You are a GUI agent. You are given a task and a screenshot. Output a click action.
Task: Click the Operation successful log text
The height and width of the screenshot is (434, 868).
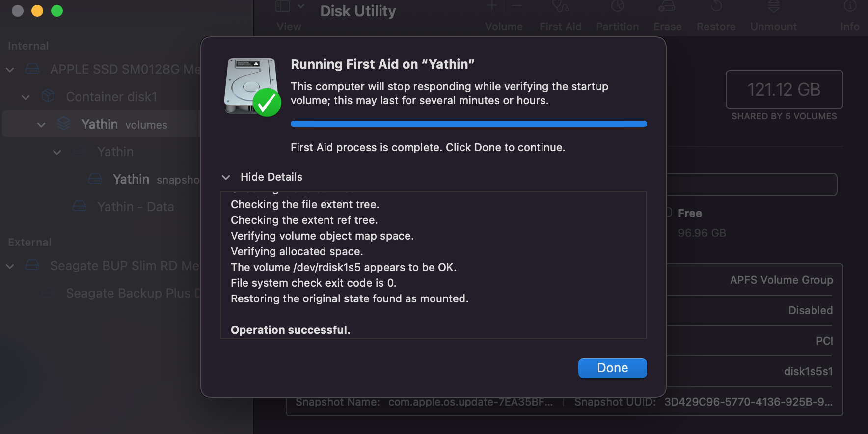pos(291,330)
